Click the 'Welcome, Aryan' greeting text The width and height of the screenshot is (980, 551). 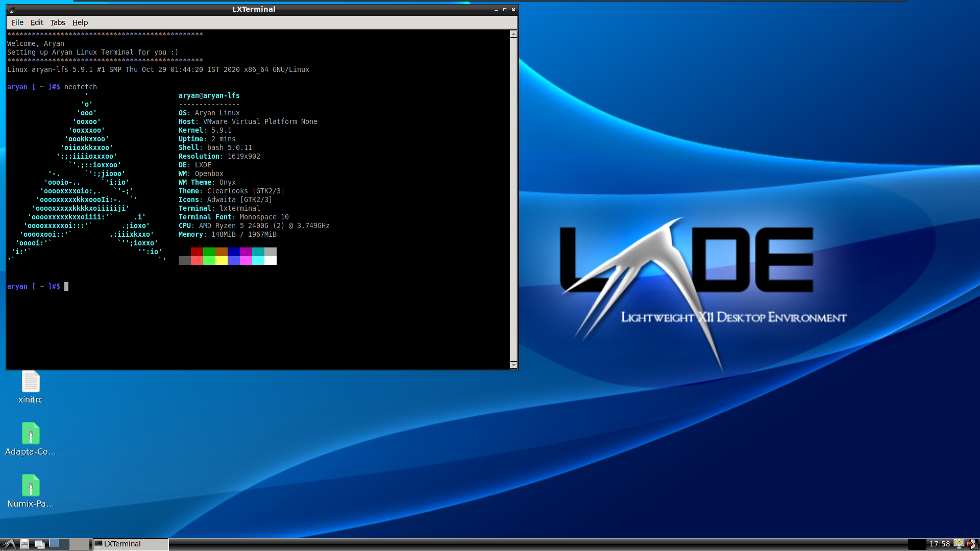36,43
